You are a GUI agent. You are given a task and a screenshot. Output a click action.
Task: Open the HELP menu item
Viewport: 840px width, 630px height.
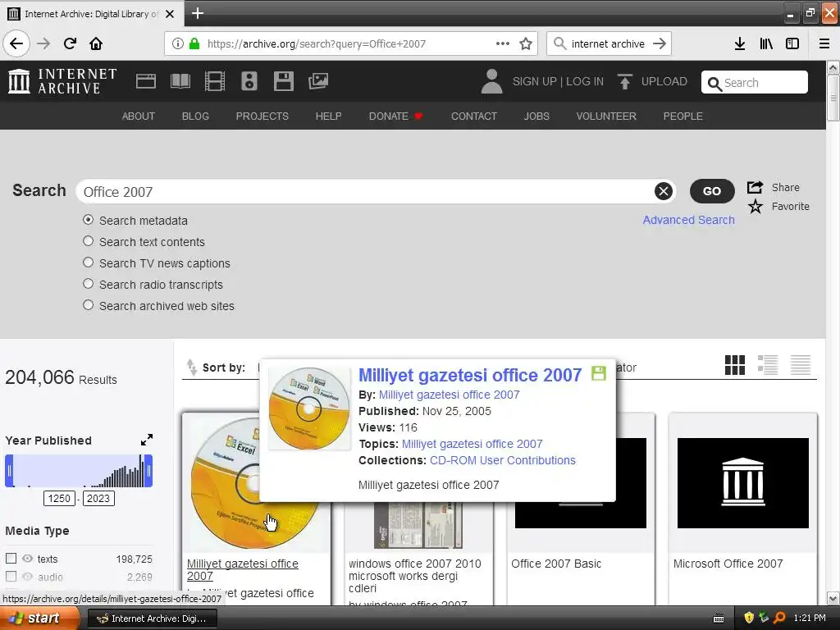pyautogui.click(x=328, y=116)
